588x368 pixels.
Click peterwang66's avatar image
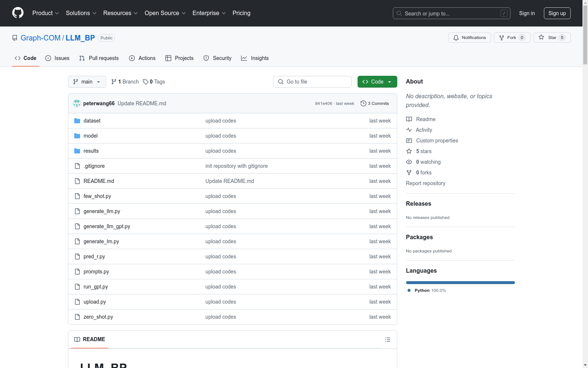click(x=77, y=103)
